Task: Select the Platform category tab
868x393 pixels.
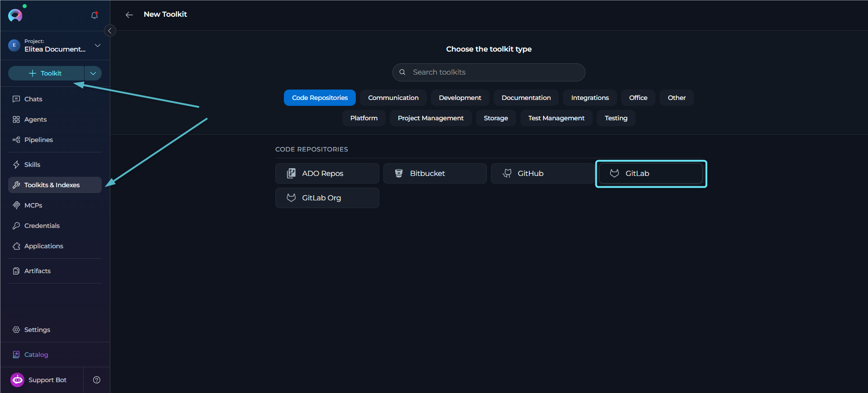Action: point(364,118)
